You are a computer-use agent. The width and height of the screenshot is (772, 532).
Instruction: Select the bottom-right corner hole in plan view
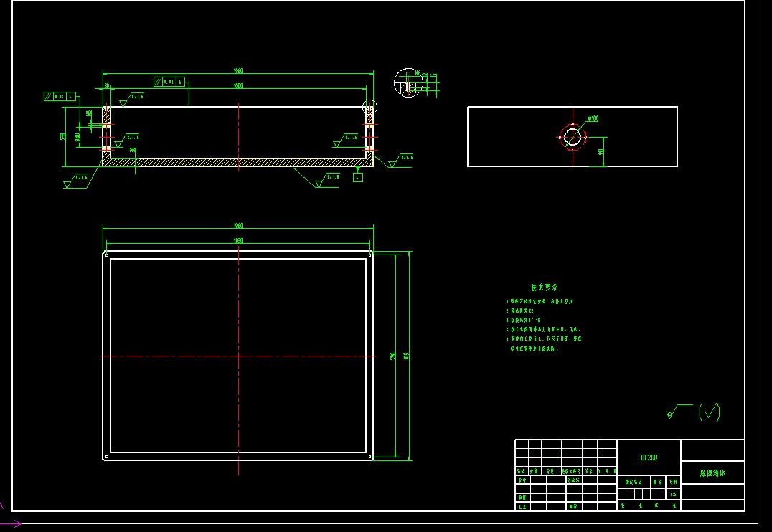point(370,457)
